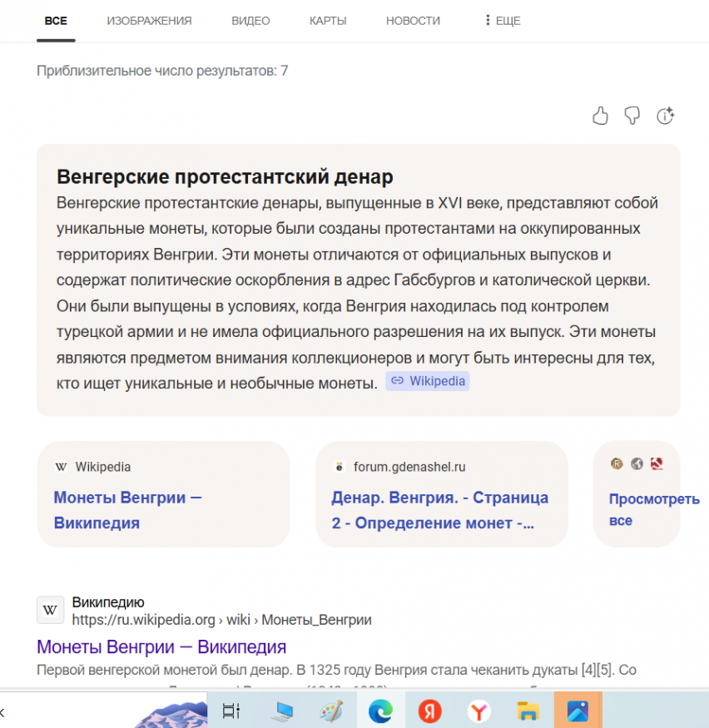Open Yandex Browser from the taskbar
This screenshot has height=728, width=709.
click(x=478, y=711)
